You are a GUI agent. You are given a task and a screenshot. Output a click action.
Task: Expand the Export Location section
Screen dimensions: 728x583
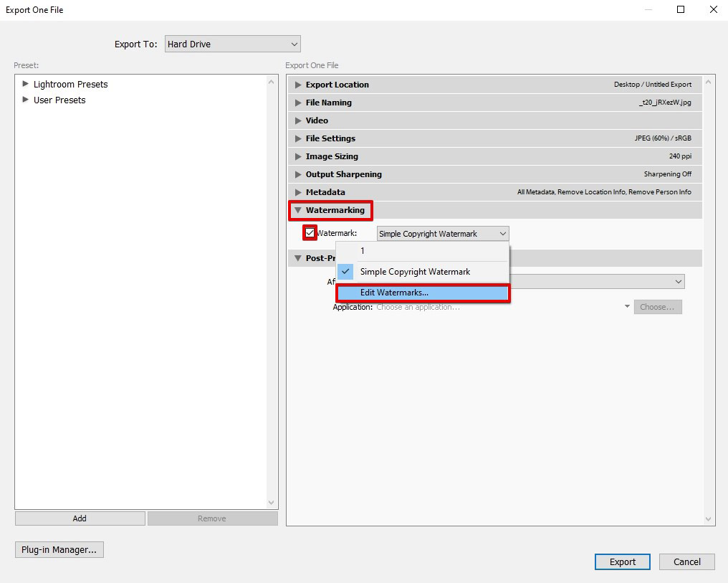(298, 85)
